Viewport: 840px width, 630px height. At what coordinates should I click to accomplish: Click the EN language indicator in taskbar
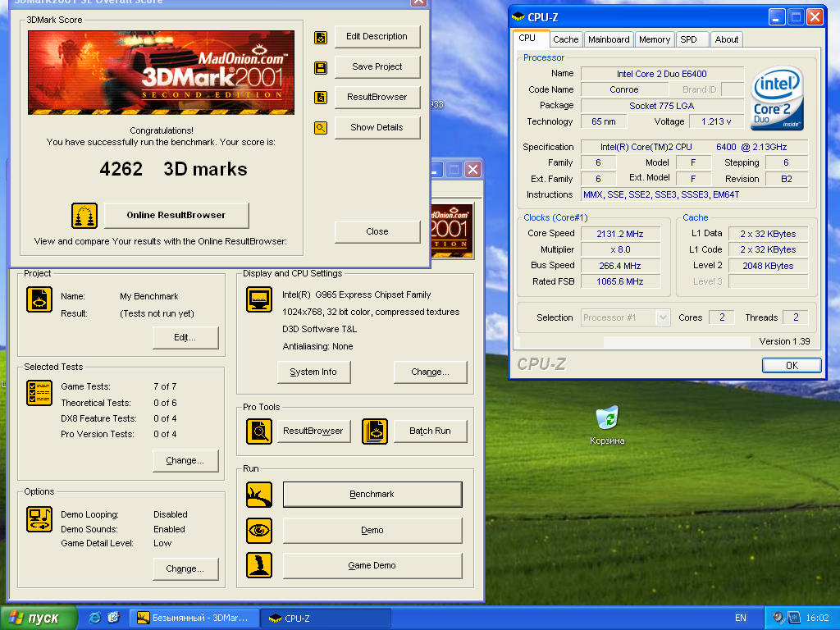point(741,618)
